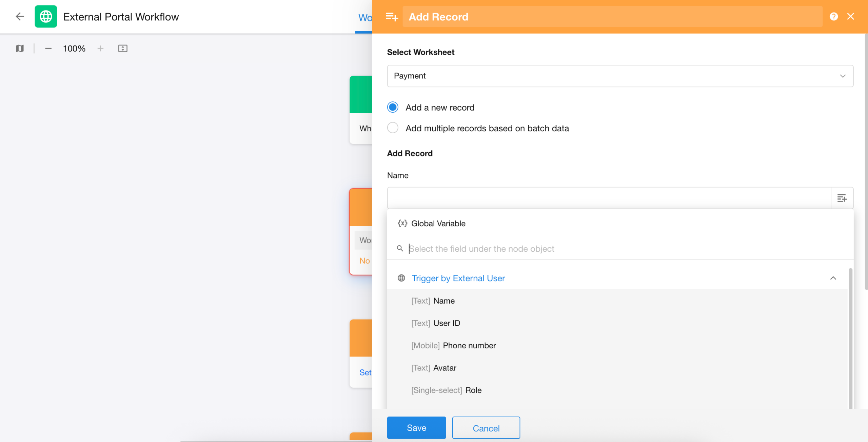Open the workflow minimap icon
Viewport: 868px width, 442px height.
point(20,49)
